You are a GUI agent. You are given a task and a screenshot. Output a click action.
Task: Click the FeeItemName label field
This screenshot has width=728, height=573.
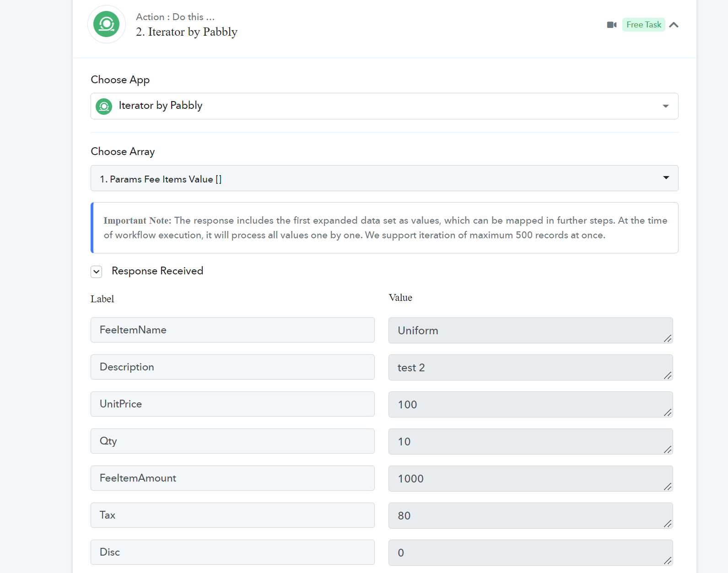click(232, 330)
